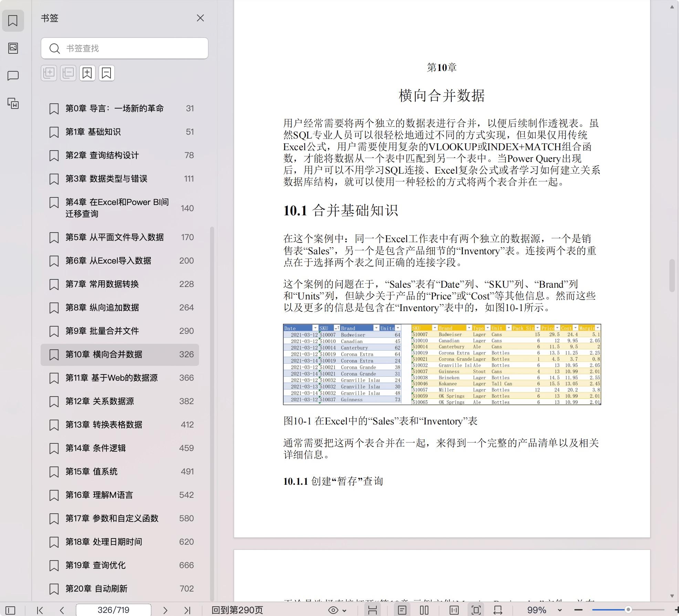This screenshot has height=616, width=679.
Task: Click the bookmark panel scrollbar
Action: pos(212,414)
